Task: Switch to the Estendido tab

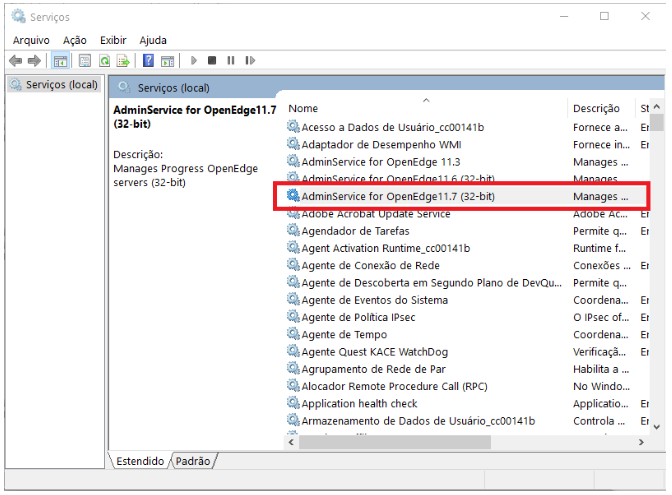Action: 140,461
